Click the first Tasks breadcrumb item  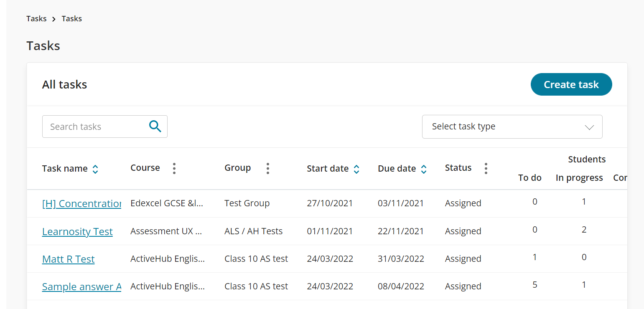coord(36,18)
